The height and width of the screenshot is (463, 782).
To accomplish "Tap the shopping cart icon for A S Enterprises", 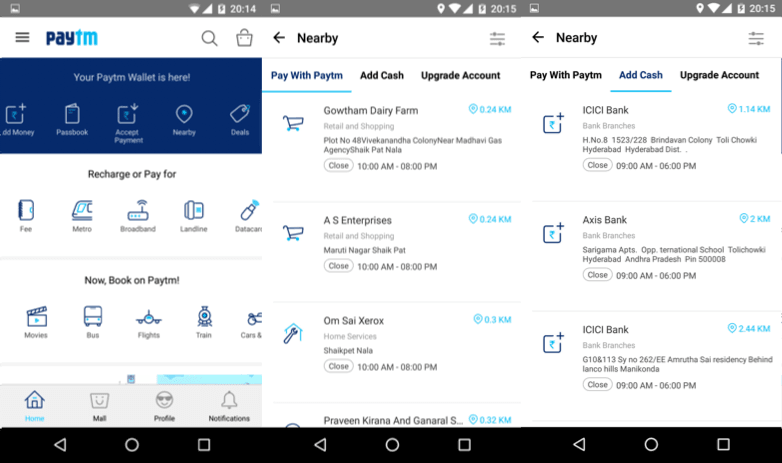I will pyautogui.click(x=293, y=232).
